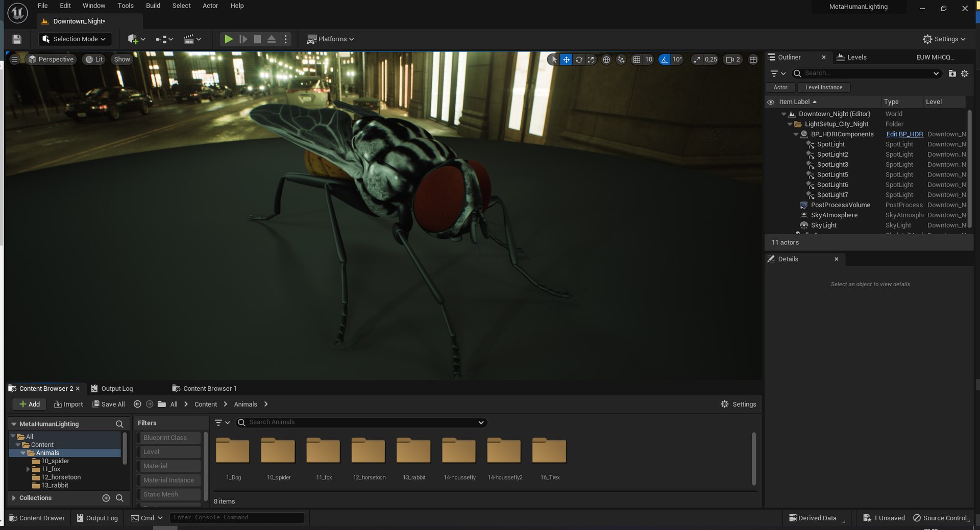Click the outliner settings gear icon
This screenshot has height=530, width=980.
[x=965, y=73]
